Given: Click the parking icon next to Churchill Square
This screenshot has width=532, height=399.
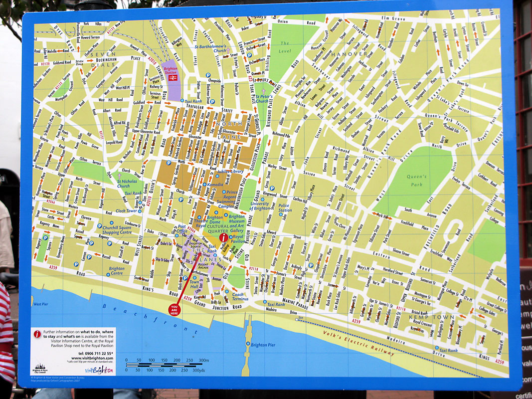Looking at the screenshot, I should (99, 226).
